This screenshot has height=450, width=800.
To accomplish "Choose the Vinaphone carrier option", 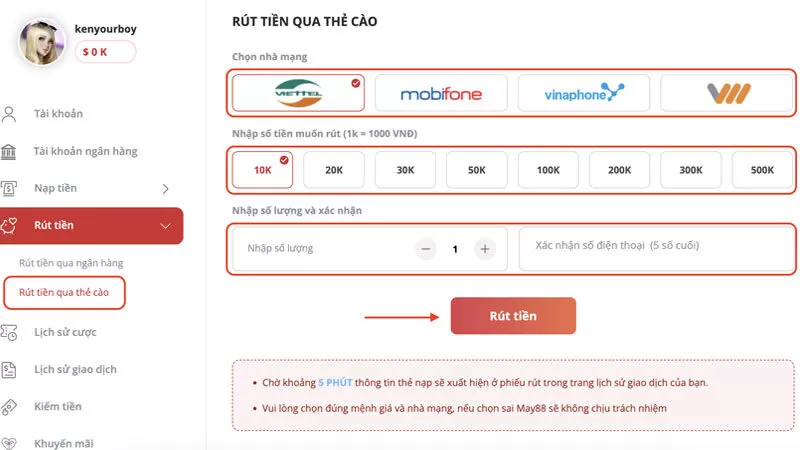I will [584, 93].
